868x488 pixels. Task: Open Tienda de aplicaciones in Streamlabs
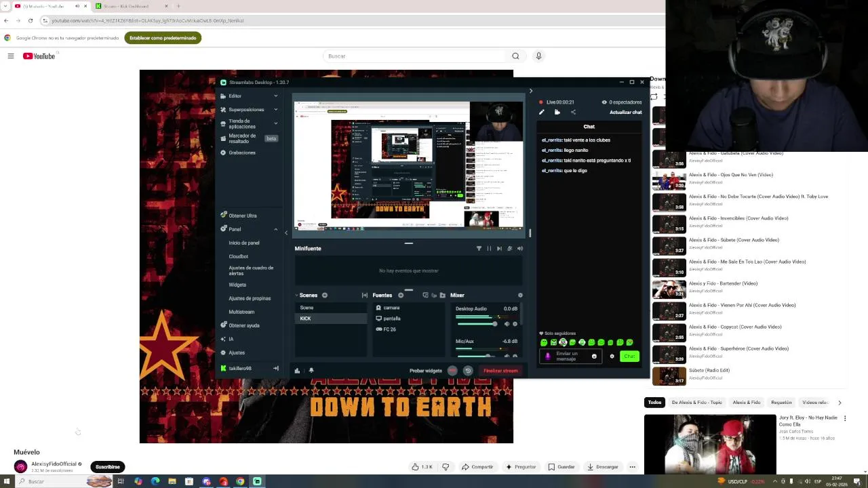tap(242, 123)
